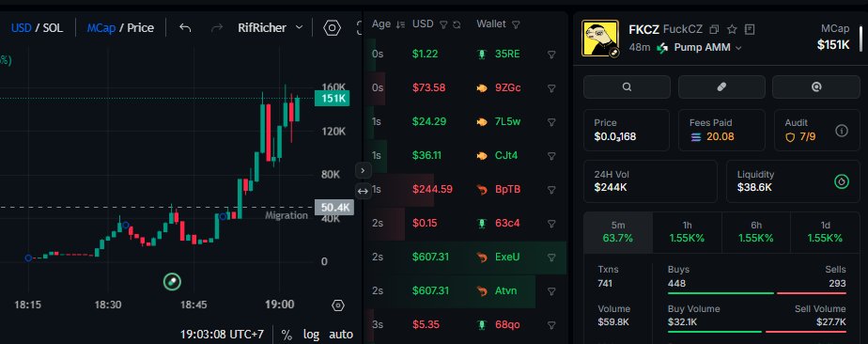Click the $244.59 trade amount

point(432,190)
